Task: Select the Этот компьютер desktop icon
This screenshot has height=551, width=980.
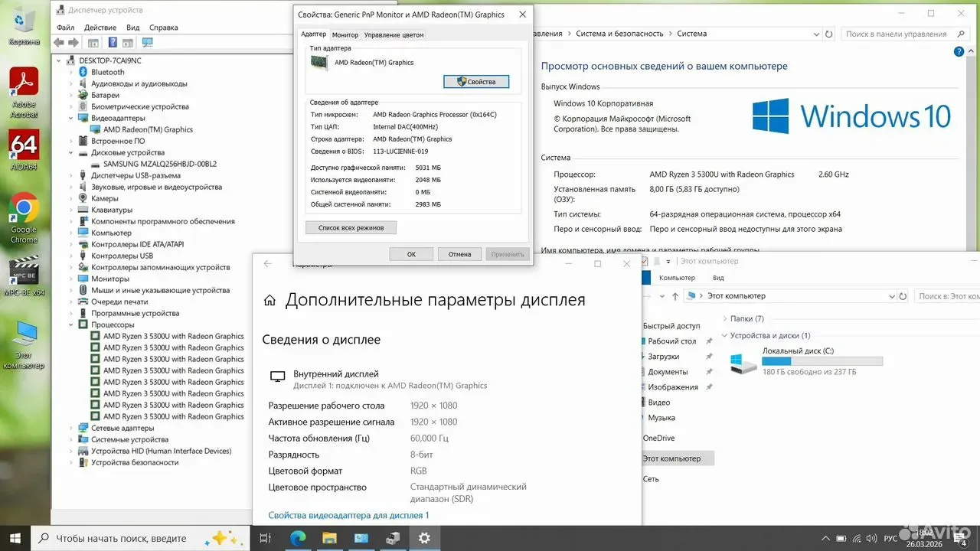Action: (24, 344)
